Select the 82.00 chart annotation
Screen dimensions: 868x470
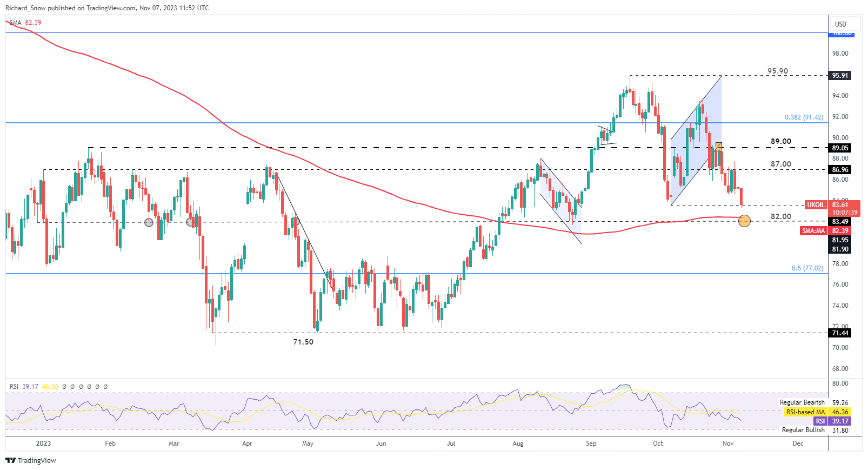tap(781, 216)
